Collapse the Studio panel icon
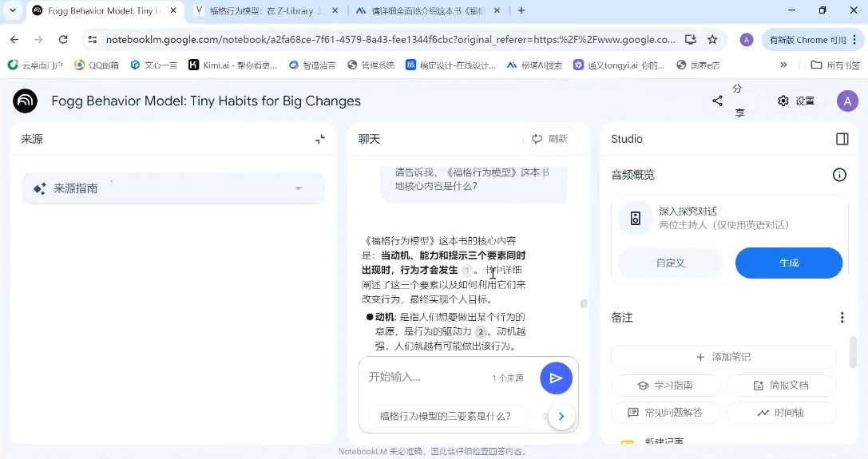The width and height of the screenshot is (868, 459). (842, 139)
